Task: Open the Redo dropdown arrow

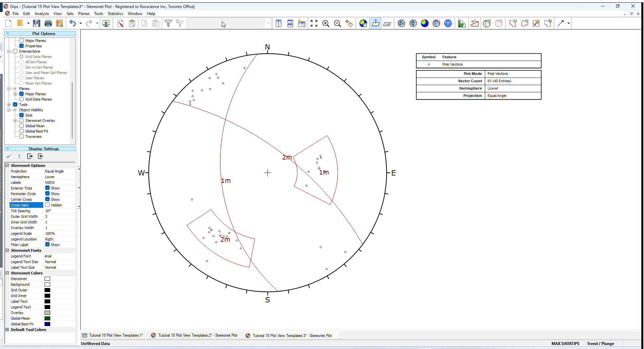Action: (x=97, y=23)
